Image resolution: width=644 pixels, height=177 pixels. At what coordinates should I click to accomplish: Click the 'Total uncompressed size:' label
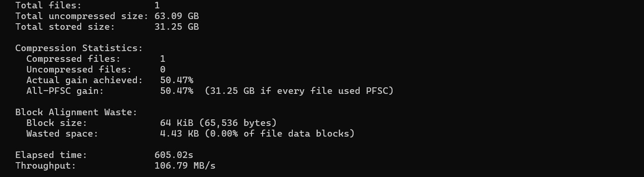(82, 16)
